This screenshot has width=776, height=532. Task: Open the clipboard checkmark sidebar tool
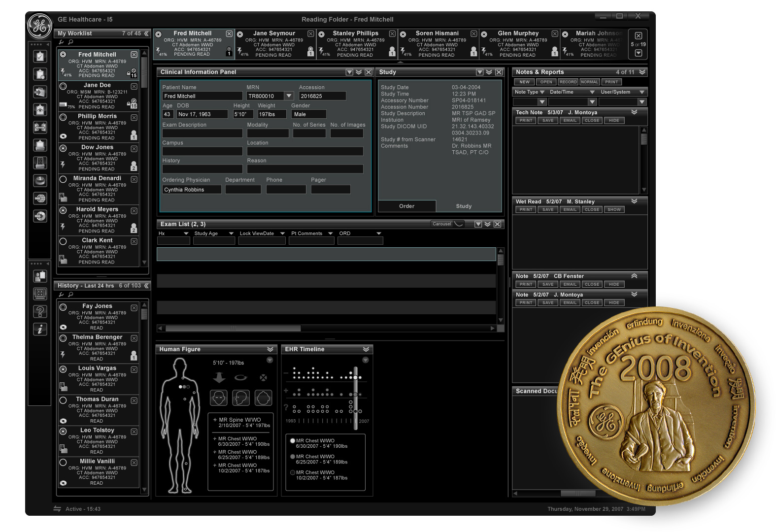coord(40,56)
